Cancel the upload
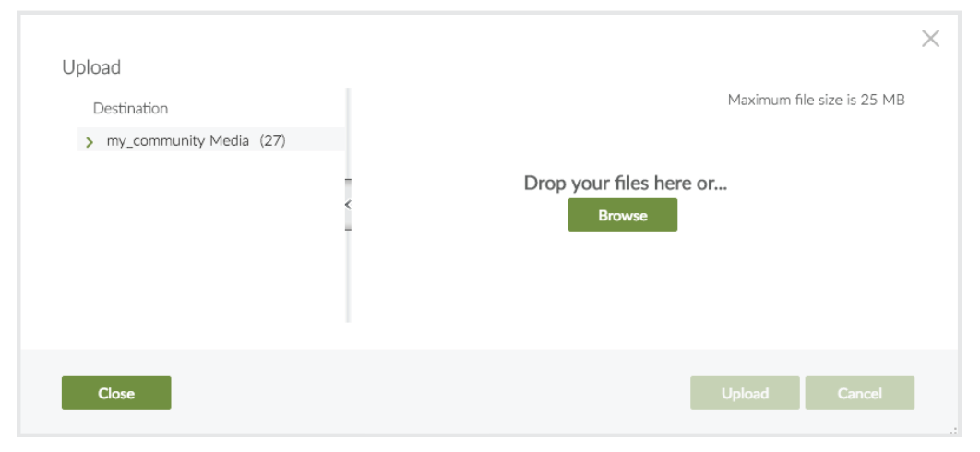The width and height of the screenshot is (980, 452). pos(859,393)
